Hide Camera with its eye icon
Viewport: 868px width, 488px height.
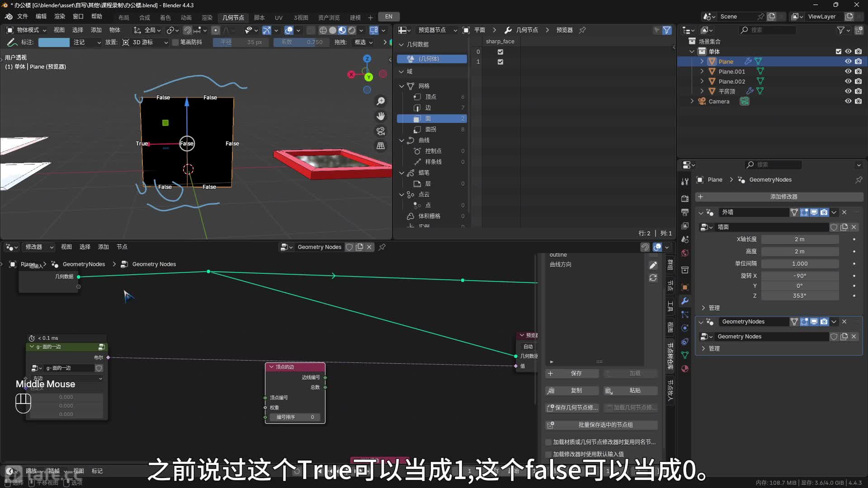pos(848,101)
